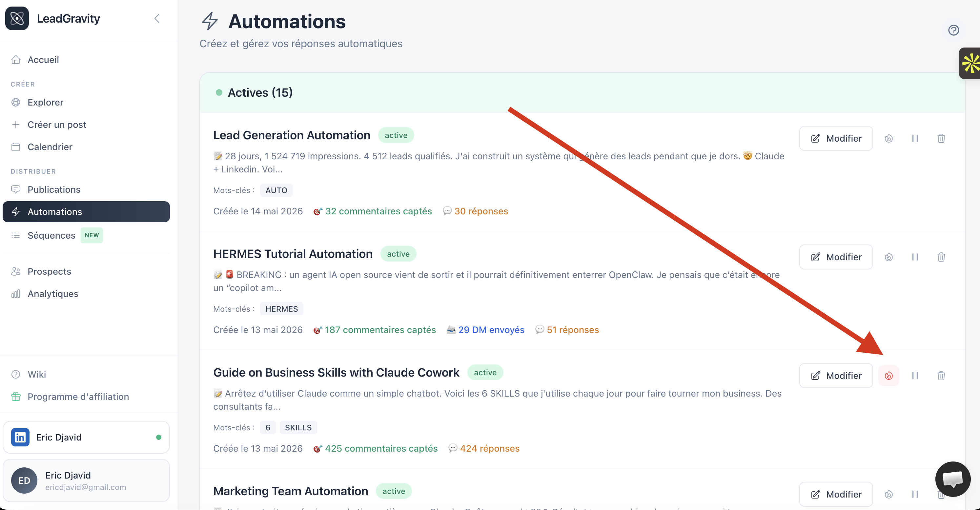Click the NEW badge next to Séquences
980x510 pixels.
[92, 235]
